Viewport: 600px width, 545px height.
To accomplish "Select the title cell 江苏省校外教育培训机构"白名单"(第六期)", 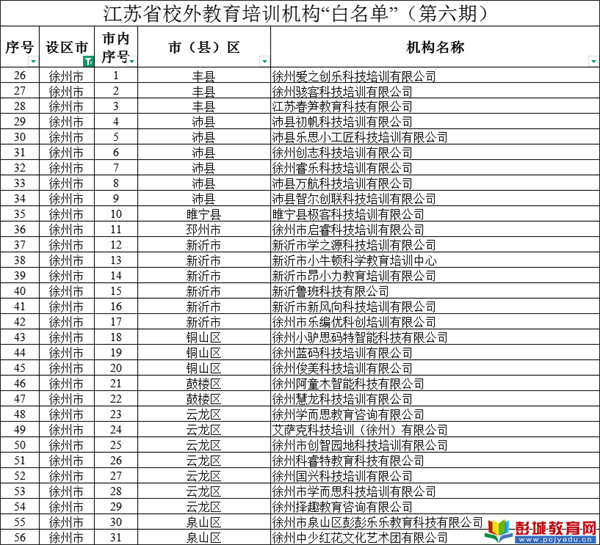I will (300, 13).
